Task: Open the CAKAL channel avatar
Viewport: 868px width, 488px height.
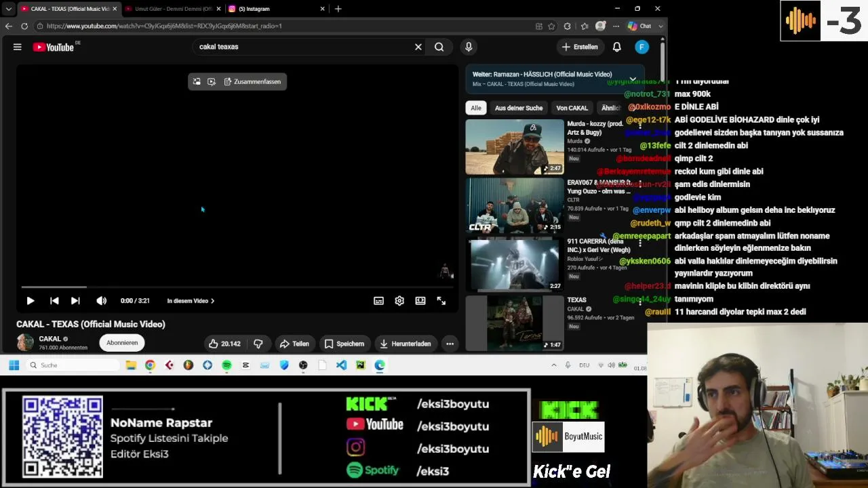Action: click(25, 343)
